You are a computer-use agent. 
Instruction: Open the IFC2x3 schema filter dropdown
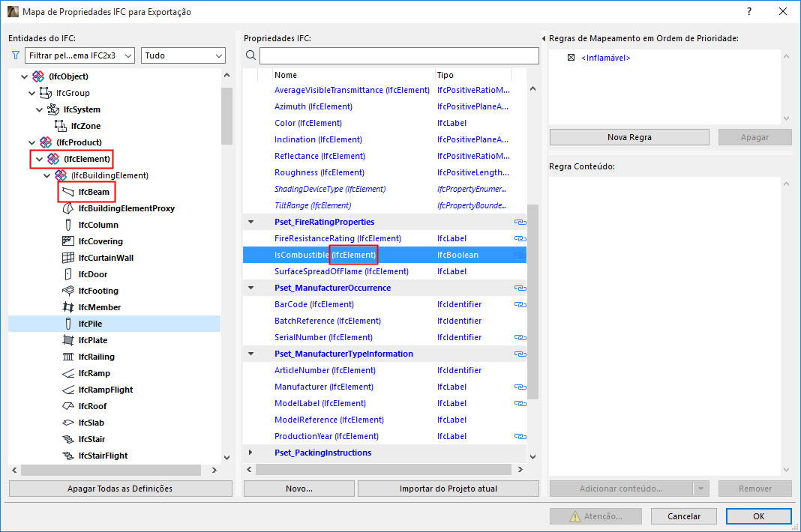79,55
